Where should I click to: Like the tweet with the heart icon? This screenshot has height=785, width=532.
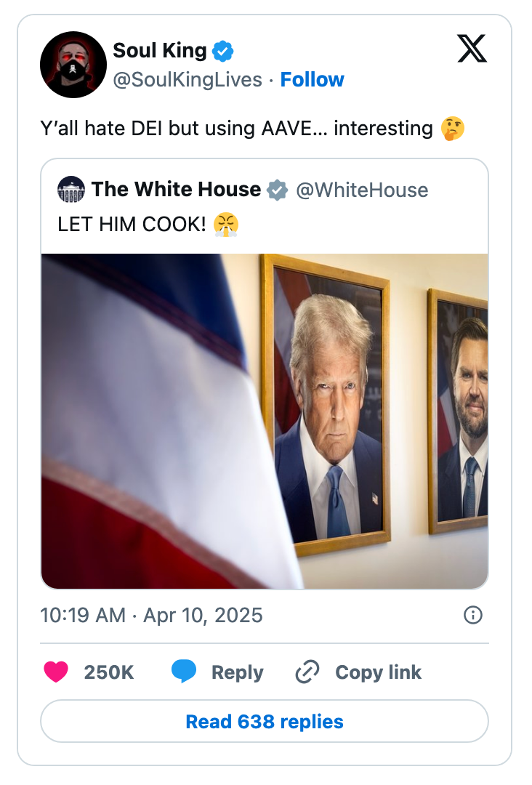[55, 672]
